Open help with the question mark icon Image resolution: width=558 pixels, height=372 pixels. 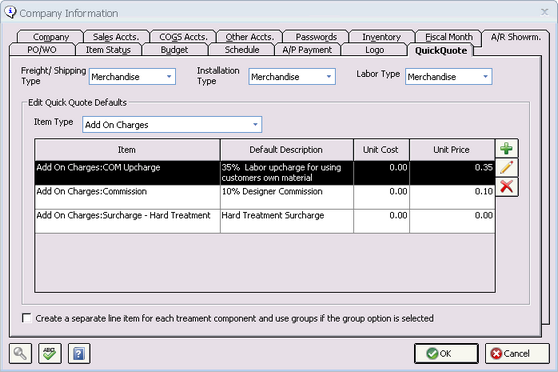[x=79, y=353]
